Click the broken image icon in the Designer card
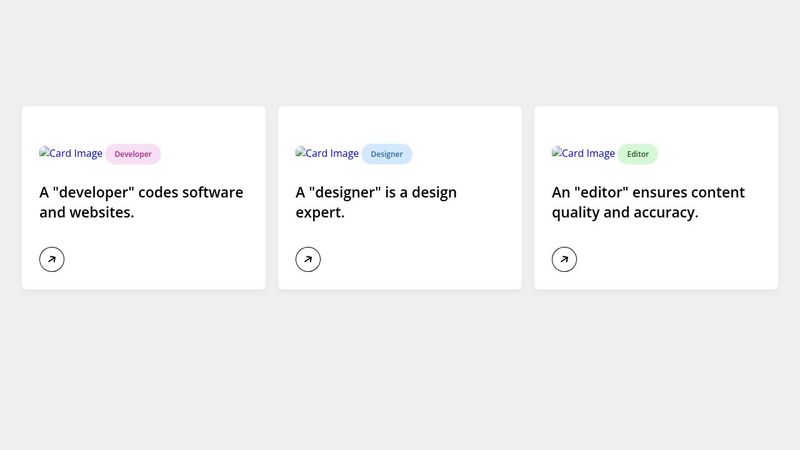The height and width of the screenshot is (450, 800). [x=300, y=153]
